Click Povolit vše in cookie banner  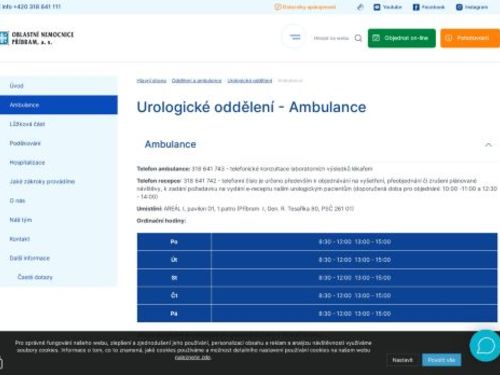pos(441,360)
